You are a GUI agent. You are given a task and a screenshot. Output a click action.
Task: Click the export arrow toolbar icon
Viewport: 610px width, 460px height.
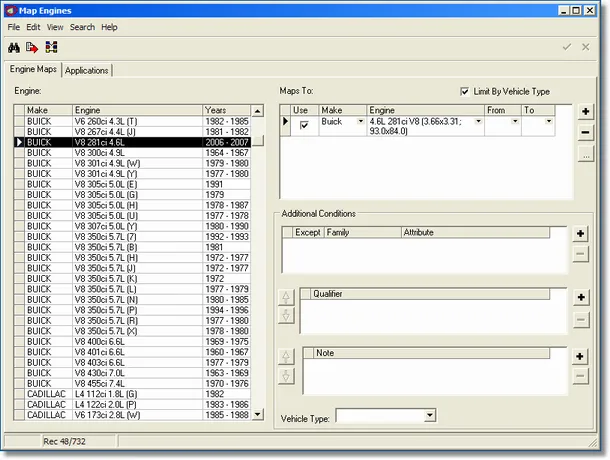click(x=32, y=47)
